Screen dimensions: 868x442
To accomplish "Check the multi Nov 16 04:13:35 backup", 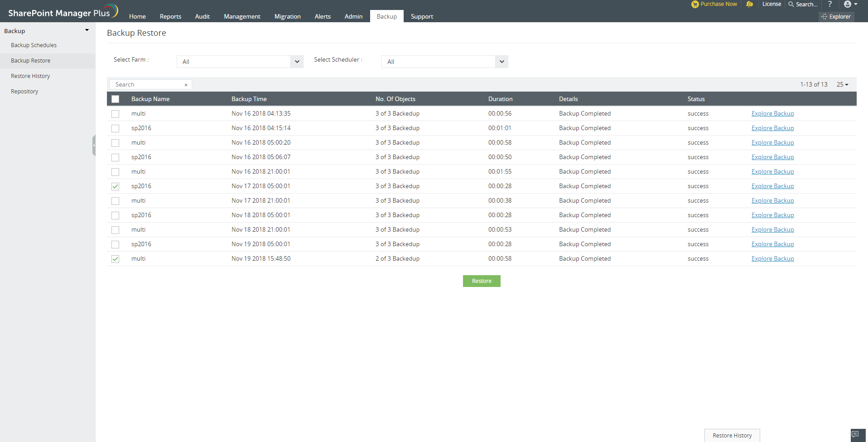I will [x=116, y=114].
